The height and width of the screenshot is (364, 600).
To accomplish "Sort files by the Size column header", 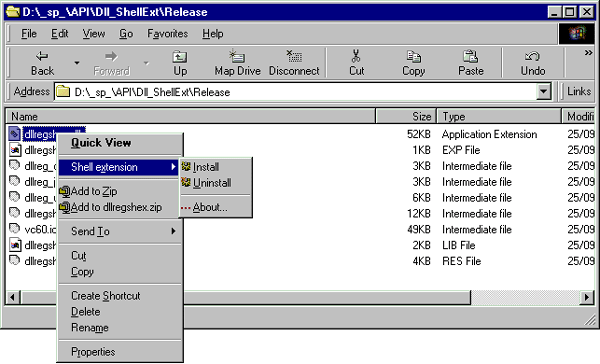I will click(406, 116).
